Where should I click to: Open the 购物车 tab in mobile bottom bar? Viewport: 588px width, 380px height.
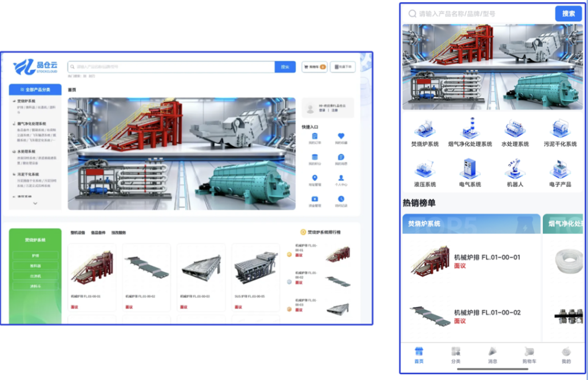coord(529,355)
